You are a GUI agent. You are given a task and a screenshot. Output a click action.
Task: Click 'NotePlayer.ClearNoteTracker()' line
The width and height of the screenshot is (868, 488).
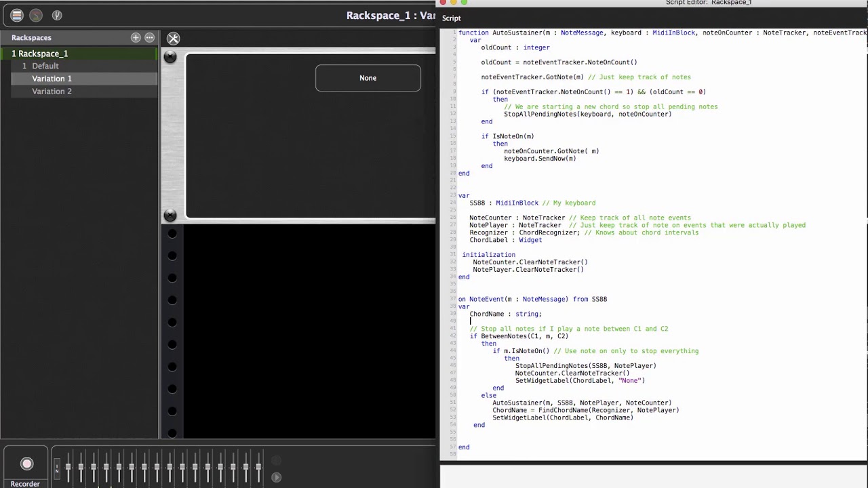(528, 270)
